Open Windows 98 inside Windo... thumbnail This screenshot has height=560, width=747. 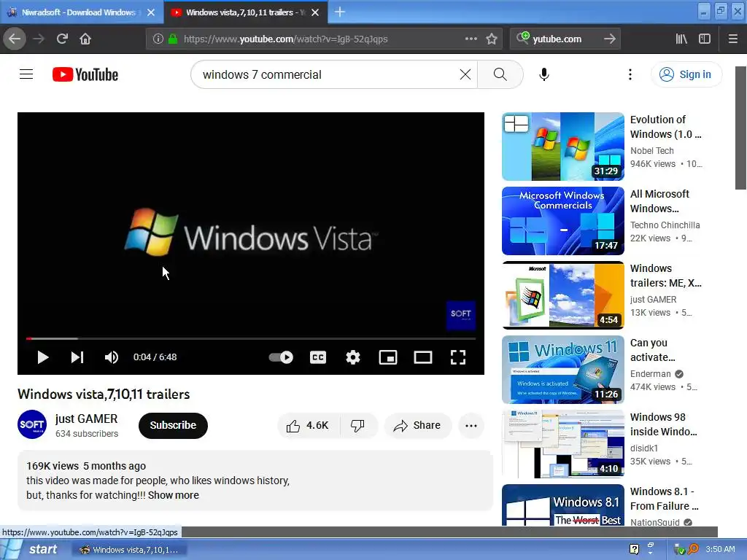562,444
